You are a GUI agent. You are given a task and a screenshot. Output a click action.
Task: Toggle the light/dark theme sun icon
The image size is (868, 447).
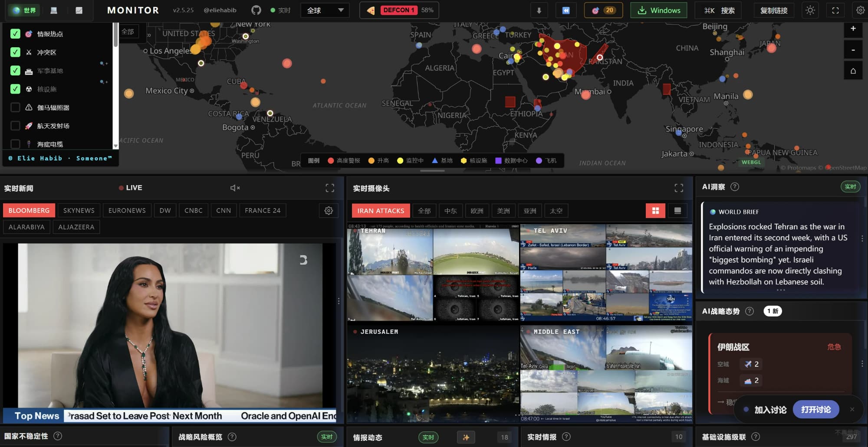click(810, 10)
